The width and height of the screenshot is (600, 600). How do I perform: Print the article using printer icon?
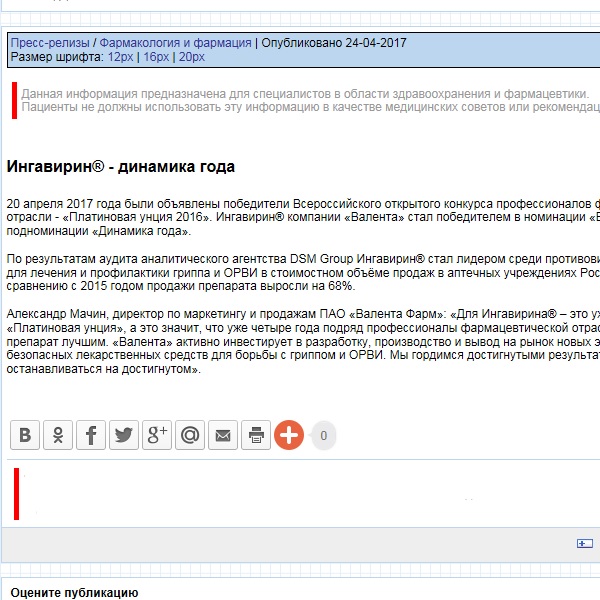pyautogui.click(x=256, y=435)
